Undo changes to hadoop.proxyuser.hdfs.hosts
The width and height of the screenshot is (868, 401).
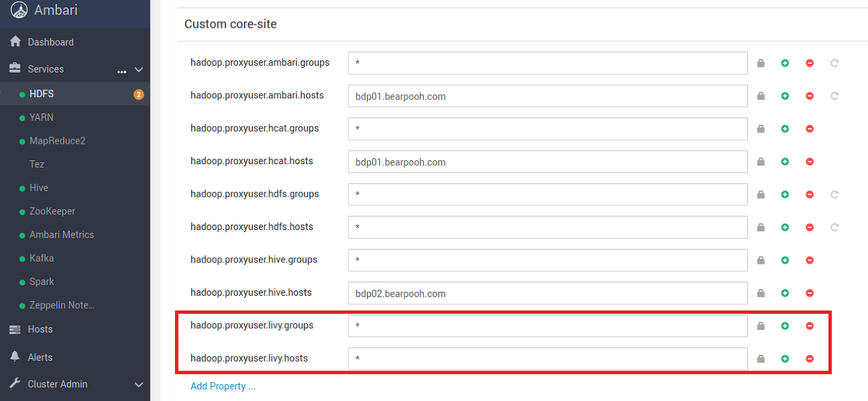835,227
